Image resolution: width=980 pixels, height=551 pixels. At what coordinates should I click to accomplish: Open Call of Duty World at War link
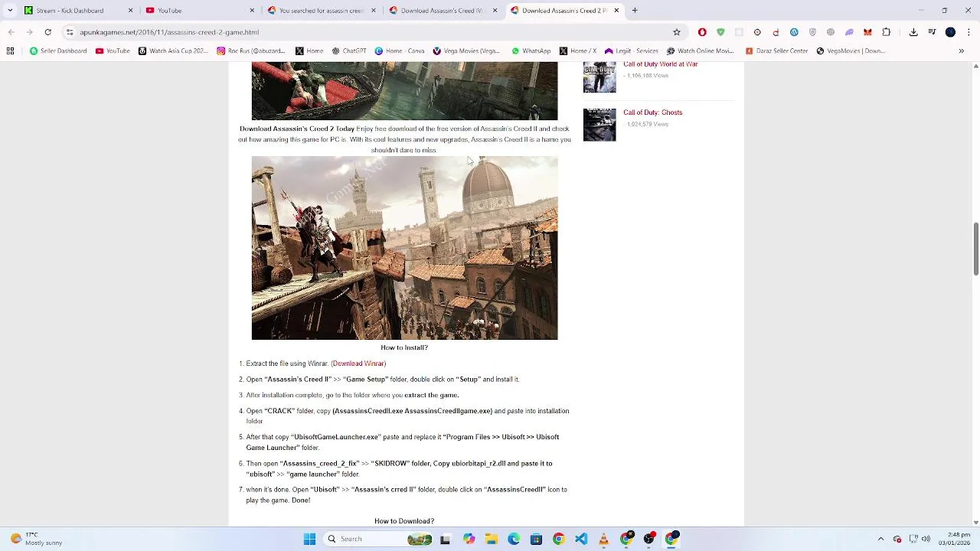tap(660, 64)
